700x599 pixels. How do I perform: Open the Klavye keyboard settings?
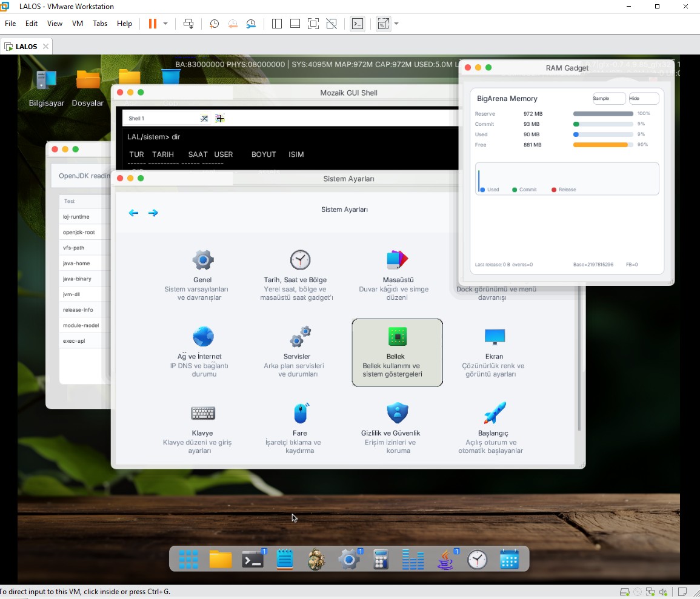[202, 413]
